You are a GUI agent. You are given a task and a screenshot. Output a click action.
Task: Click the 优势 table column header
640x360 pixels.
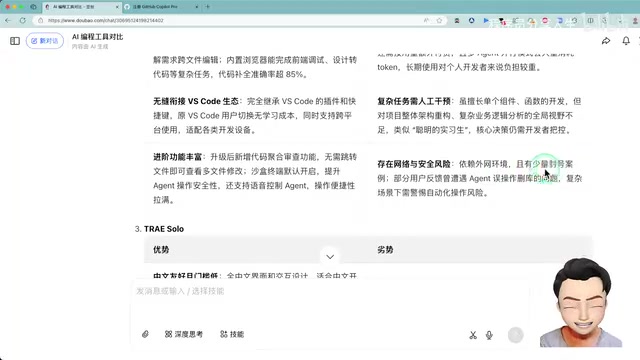[x=161, y=250]
